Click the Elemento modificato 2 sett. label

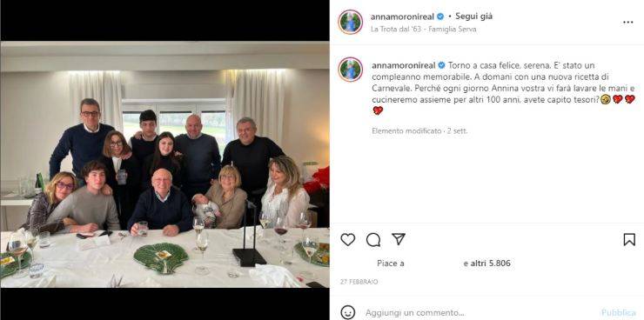pos(419,131)
